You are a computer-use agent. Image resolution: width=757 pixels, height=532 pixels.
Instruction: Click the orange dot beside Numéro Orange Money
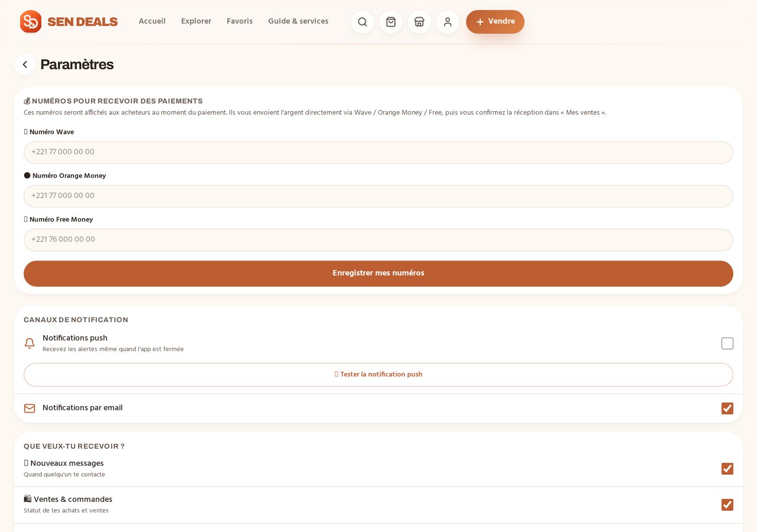pyautogui.click(x=27, y=176)
